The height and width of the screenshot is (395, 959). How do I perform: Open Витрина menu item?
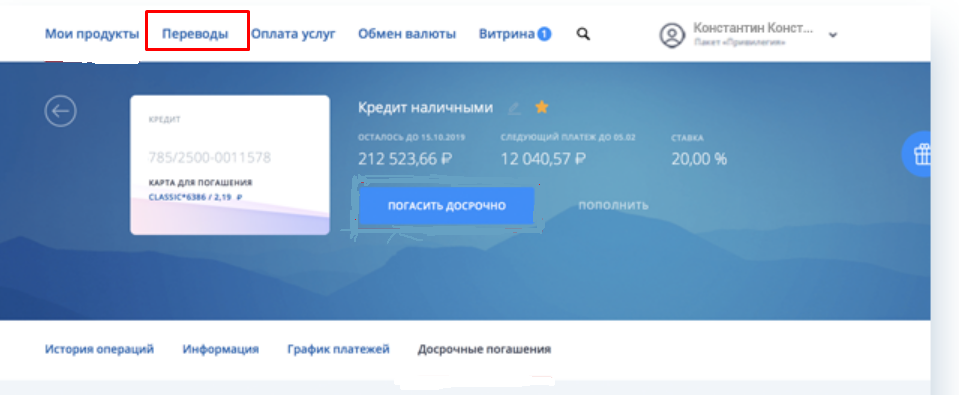[507, 34]
